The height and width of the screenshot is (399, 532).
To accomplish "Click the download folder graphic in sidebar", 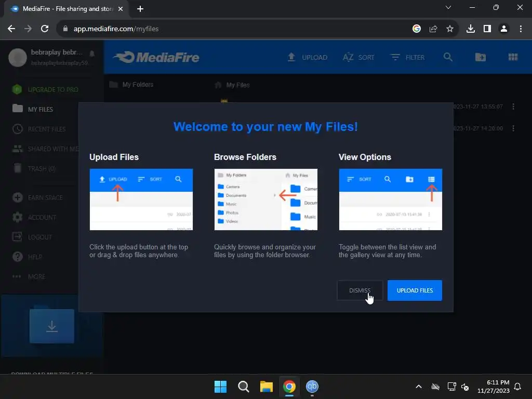I will pyautogui.click(x=51, y=326).
